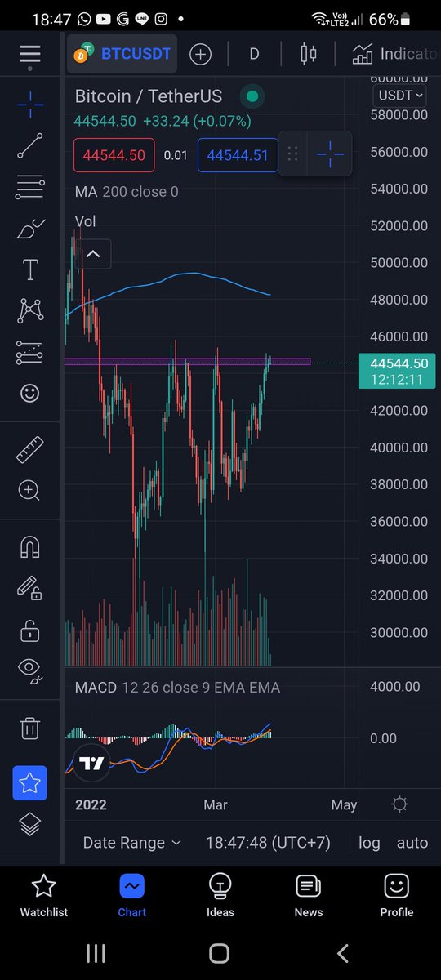Click the floating crosshair tool button
Screen dimensions: 441x980
[x=331, y=154]
